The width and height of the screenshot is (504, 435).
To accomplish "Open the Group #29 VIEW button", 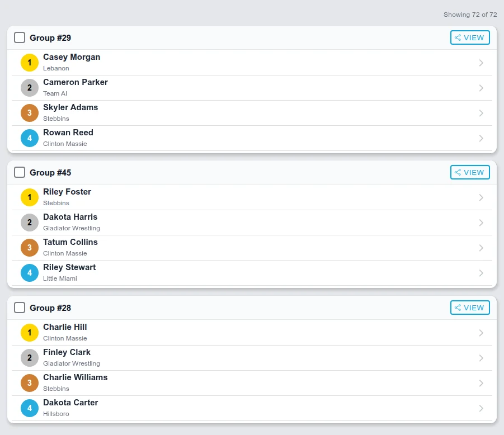I will [470, 37].
